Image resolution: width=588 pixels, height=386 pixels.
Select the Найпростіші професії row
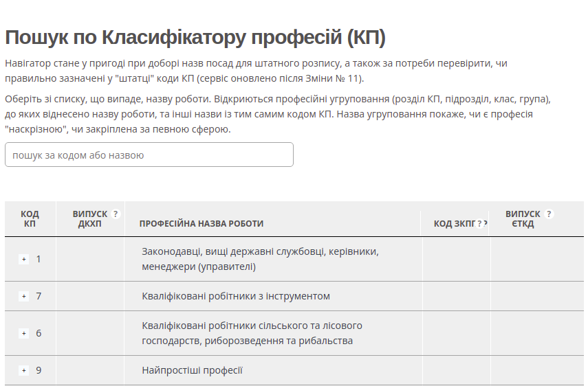click(193, 370)
